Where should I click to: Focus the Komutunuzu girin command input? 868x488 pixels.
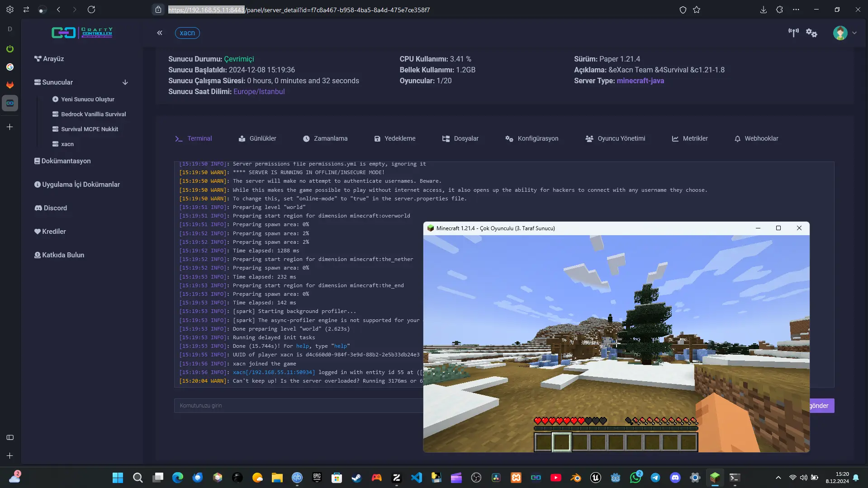point(299,406)
